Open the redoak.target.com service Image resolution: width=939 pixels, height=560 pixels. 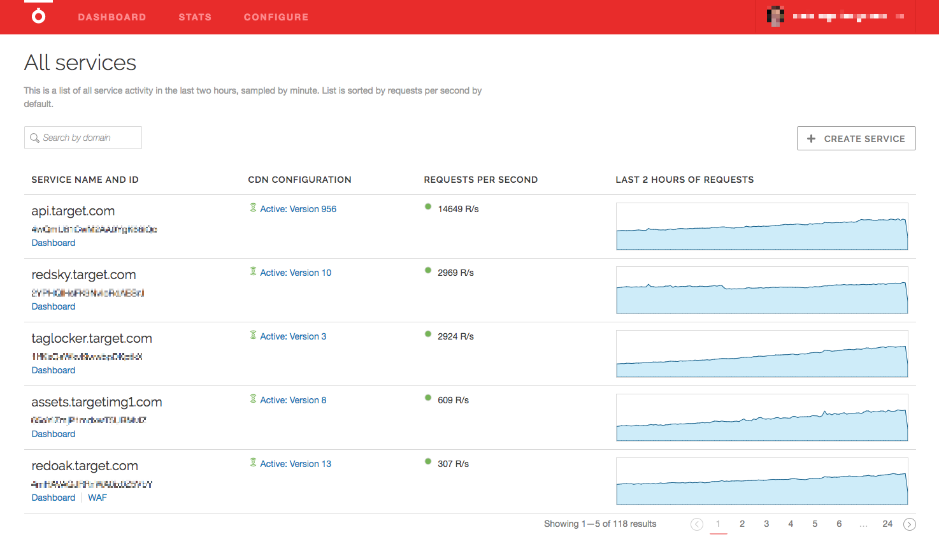(x=85, y=466)
